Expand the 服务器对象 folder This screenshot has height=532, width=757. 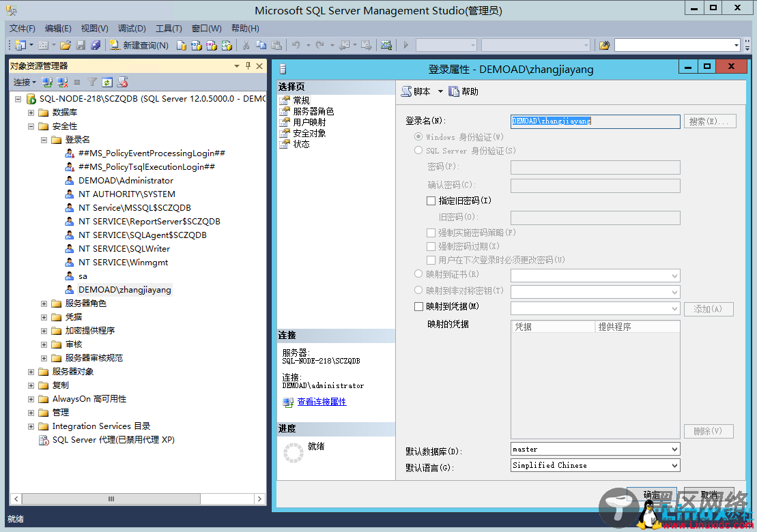click(31, 372)
